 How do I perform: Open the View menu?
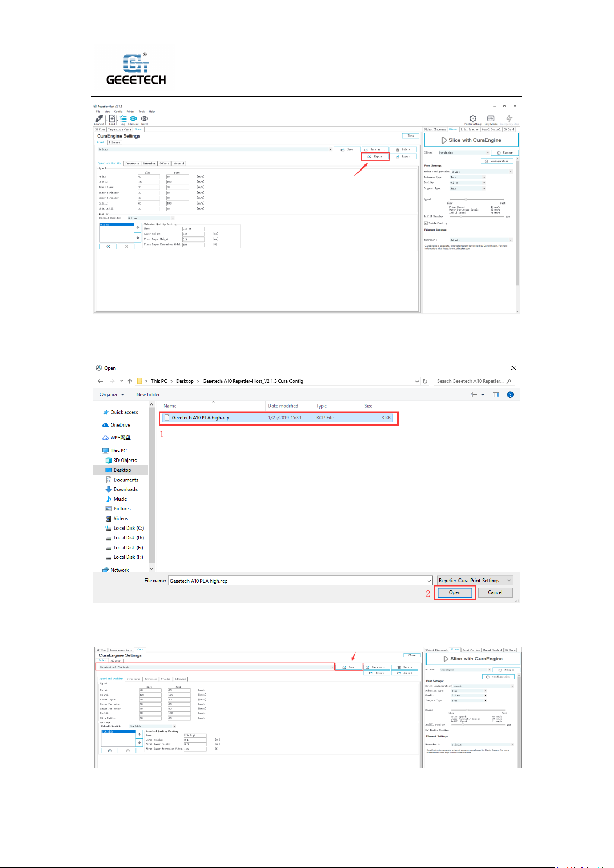[x=107, y=111]
